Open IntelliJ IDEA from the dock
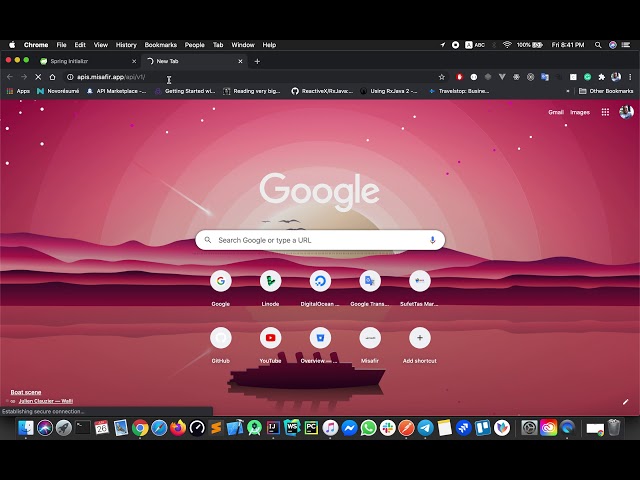This screenshot has height=480, width=640. 273,428
